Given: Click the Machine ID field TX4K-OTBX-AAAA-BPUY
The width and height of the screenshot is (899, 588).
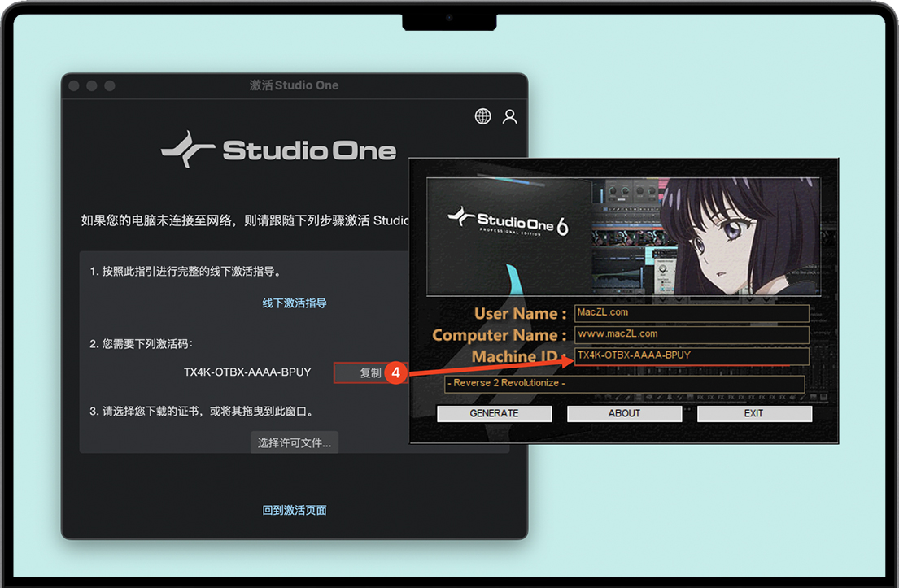Looking at the screenshot, I should tap(691, 356).
